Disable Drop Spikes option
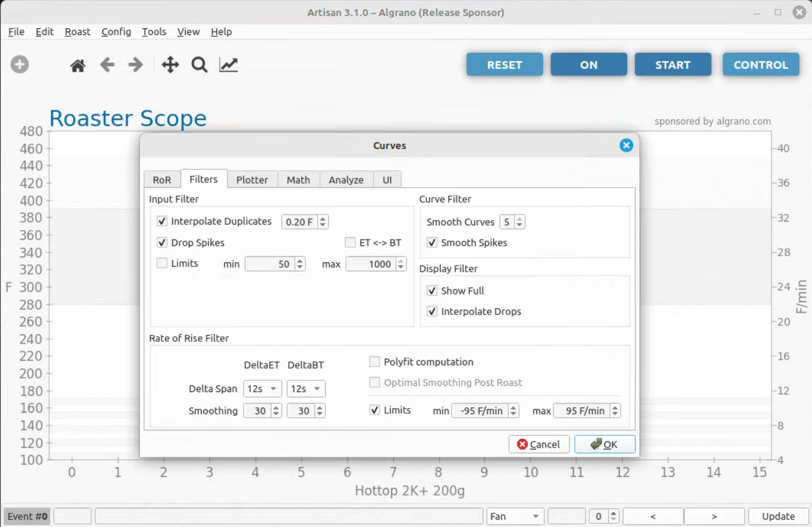Image resolution: width=812 pixels, height=527 pixels. [x=162, y=242]
